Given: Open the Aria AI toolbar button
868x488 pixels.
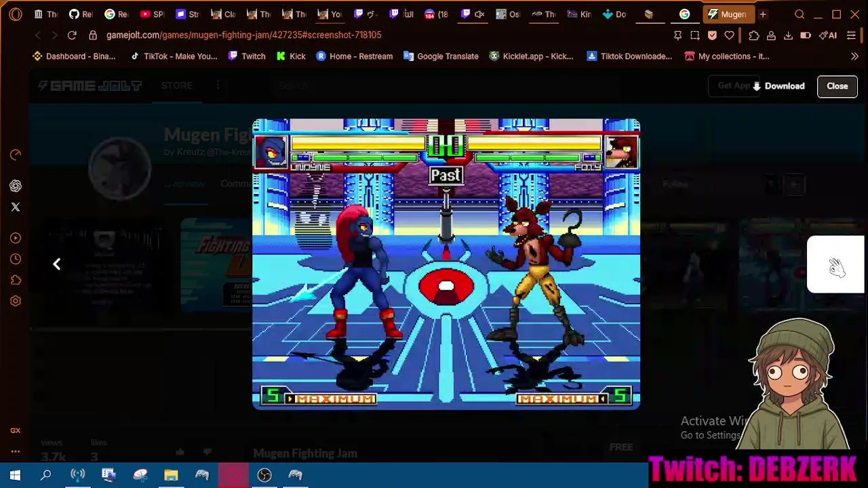Looking at the screenshot, I should (828, 35).
